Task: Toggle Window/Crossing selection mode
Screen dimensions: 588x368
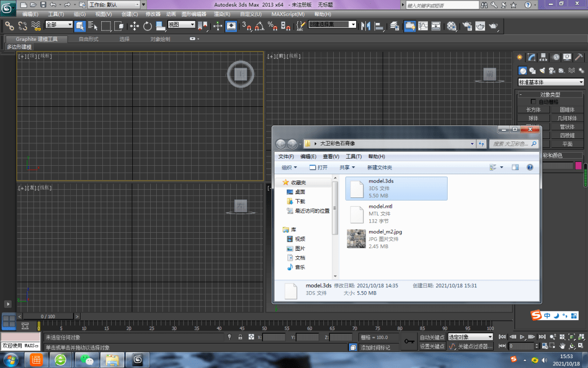Action: tap(119, 26)
